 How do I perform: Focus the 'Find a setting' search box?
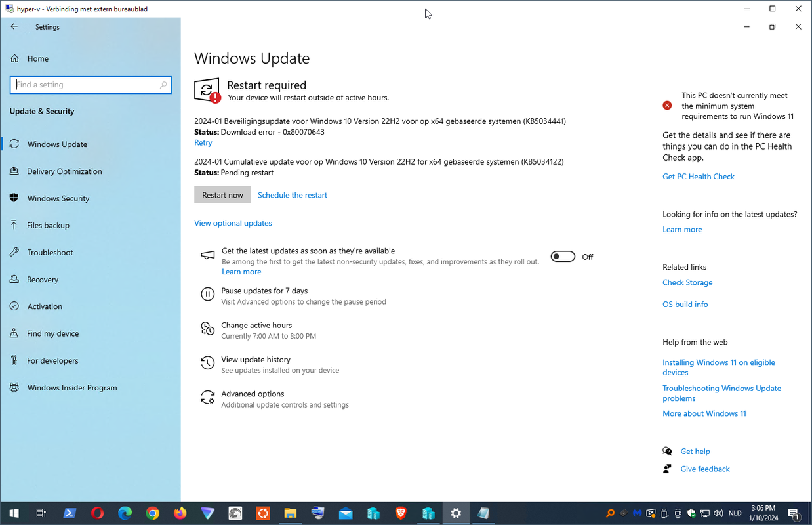[x=91, y=85]
